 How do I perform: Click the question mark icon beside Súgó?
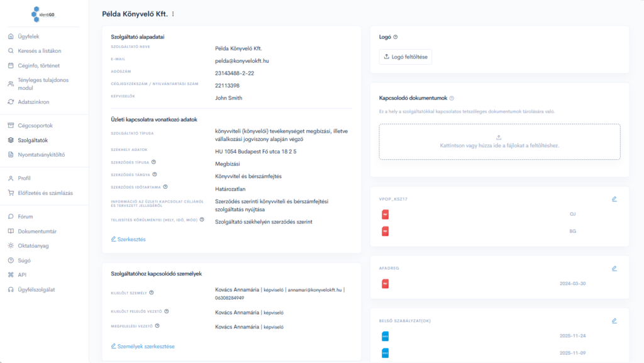[x=11, y=260]
